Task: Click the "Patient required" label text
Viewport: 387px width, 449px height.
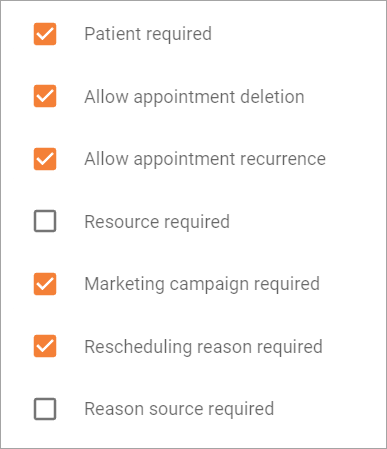Action: 148,34
